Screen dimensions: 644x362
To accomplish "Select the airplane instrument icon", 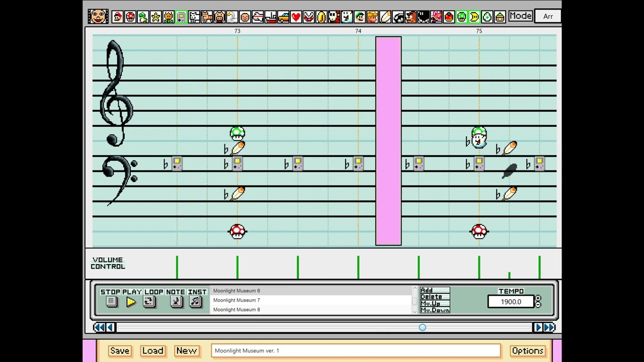I will [x=258, y=17].
